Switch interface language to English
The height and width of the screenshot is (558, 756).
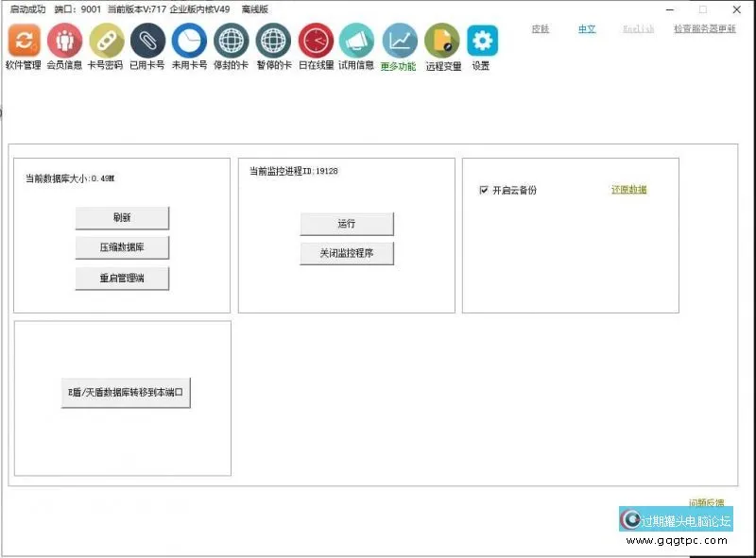pos(639,29)
